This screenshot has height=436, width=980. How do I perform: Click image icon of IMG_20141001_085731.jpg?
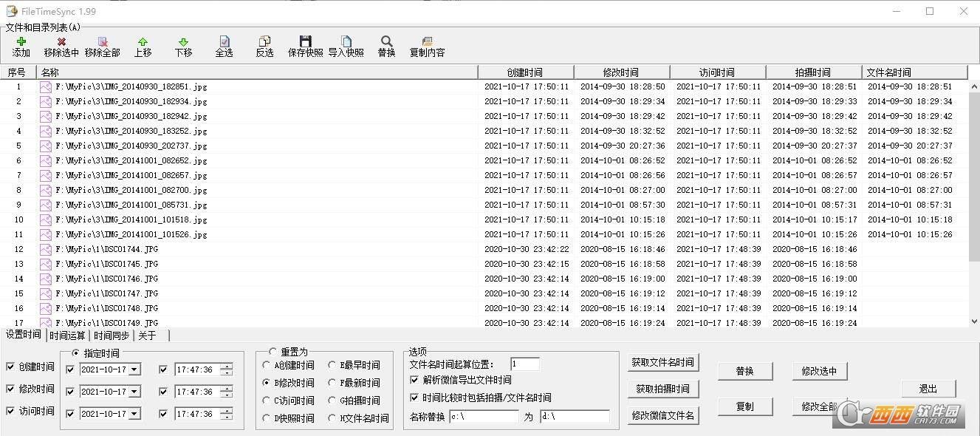46,205
